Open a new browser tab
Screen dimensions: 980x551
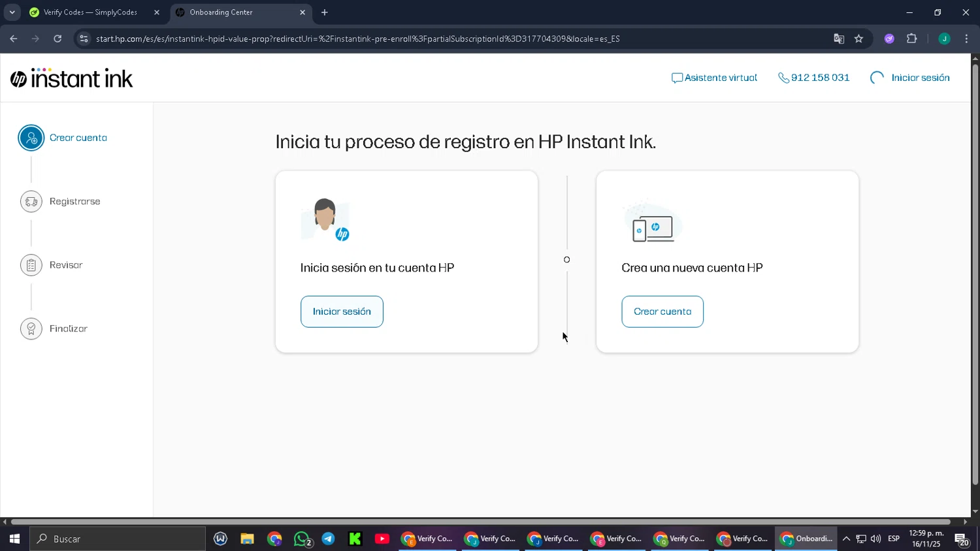[x=325, y=12]
